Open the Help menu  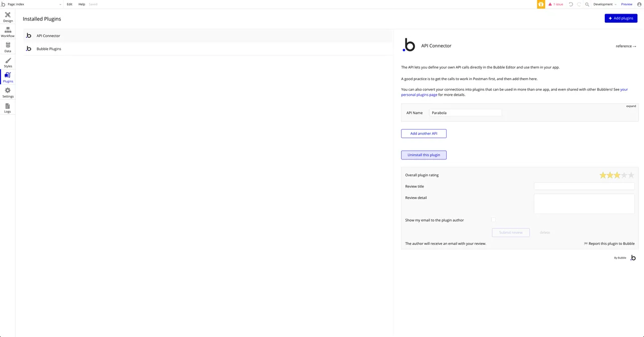tap(82, 4)
